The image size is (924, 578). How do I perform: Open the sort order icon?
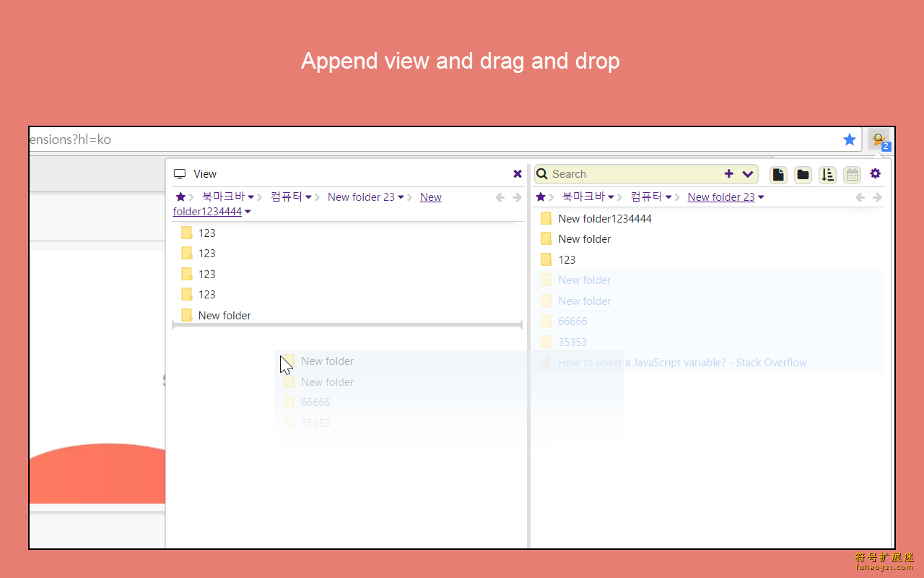click(827, 174)
